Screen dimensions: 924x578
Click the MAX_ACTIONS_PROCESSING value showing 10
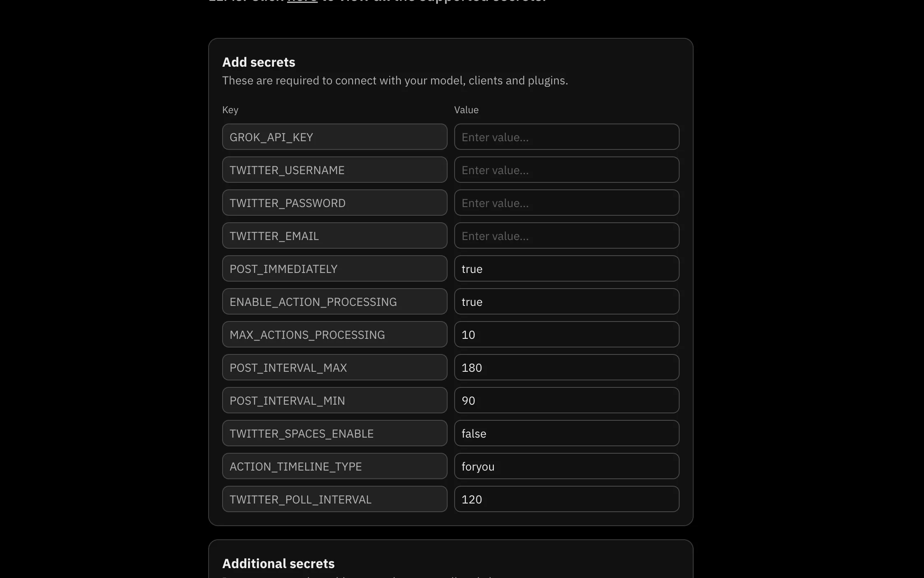point(566,334)
